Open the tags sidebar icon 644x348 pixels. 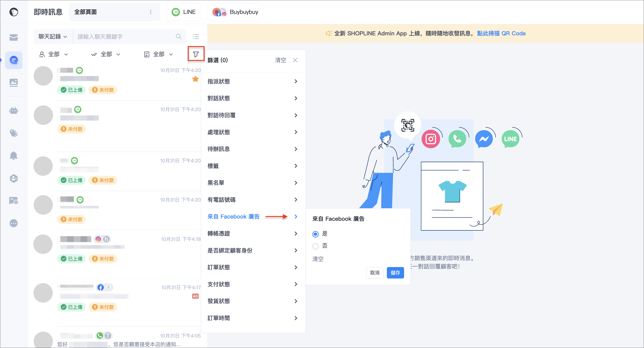(x=13, y=133)
